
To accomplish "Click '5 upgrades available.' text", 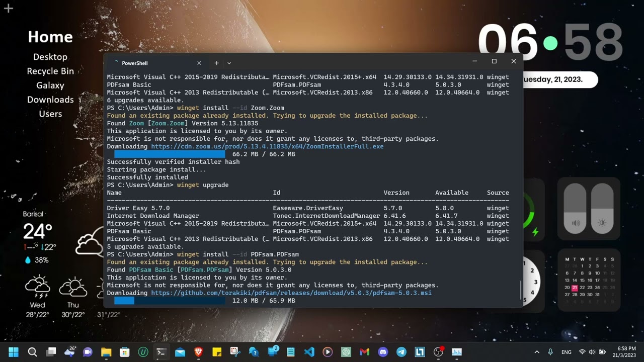I will (x=145, y=247).
